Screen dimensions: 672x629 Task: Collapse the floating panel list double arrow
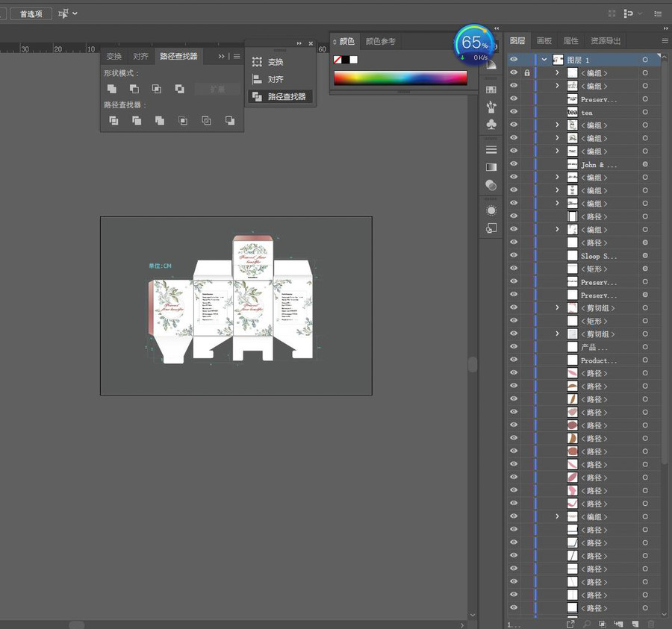click(x=299, y=43)
